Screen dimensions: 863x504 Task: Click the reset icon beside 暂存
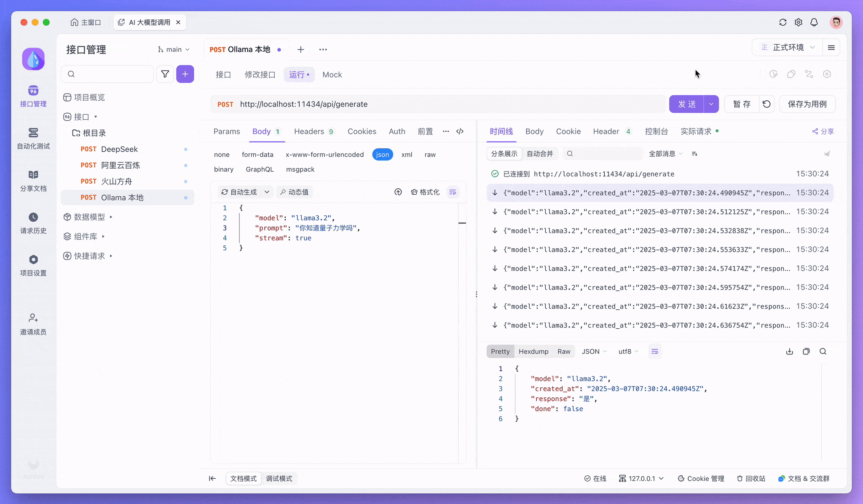tap(767, 104)
